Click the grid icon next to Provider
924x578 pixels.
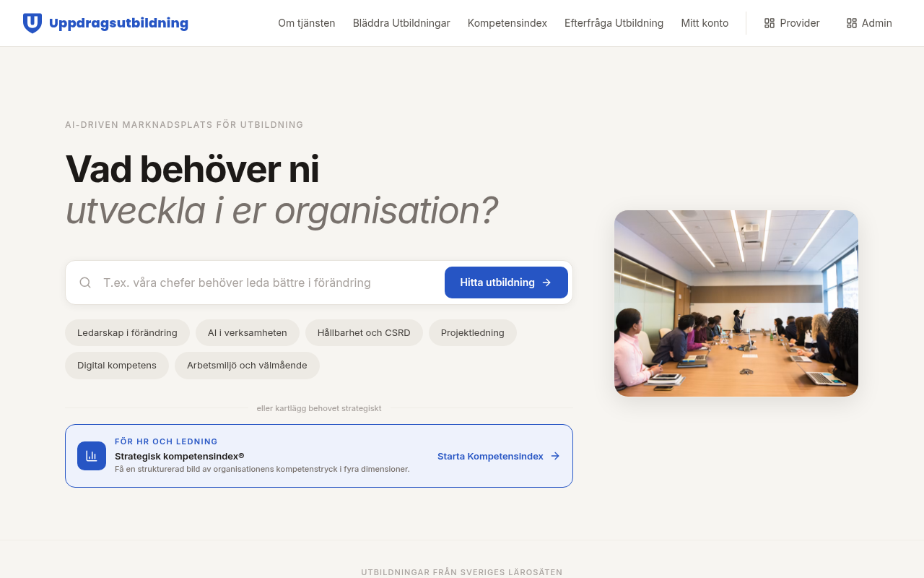pos(770,23)
